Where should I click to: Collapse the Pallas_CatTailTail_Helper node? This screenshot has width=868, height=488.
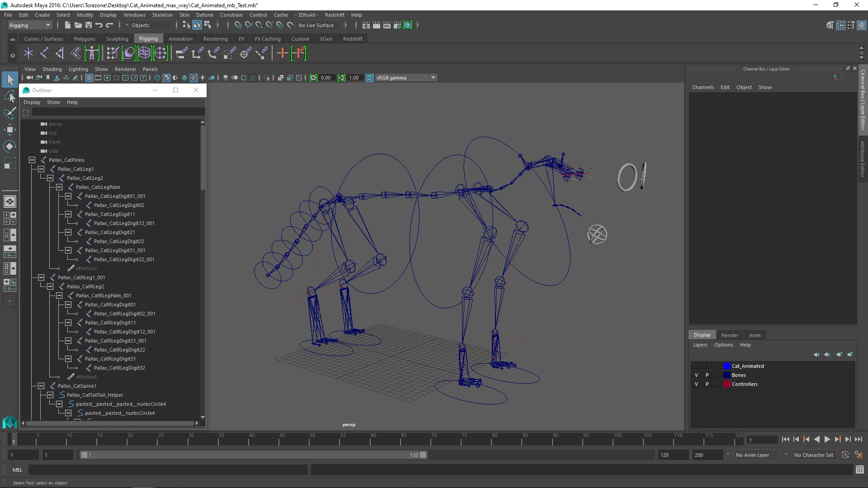50,395
